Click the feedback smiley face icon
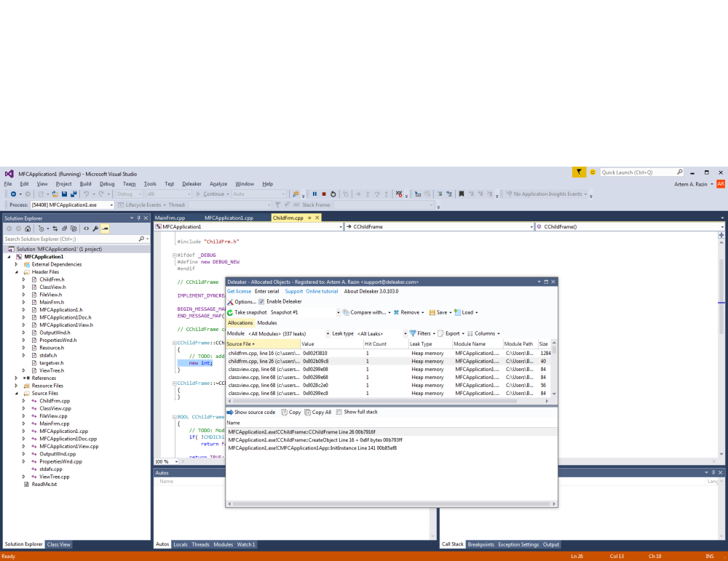Image resolution: width=728 pixels, height=561 pixels. tap(593, 172)
